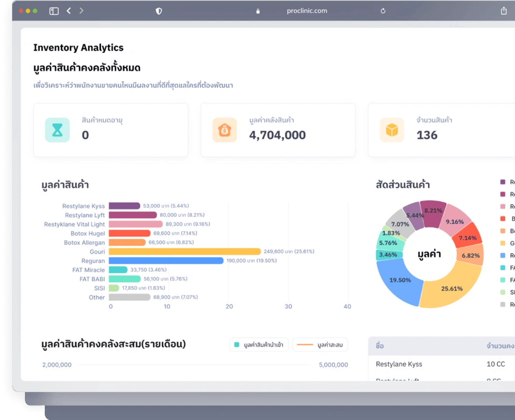Click the sidebar toggle icon in browser toolbar
The width and height of the screenshot is (515, 420).
[54, 11]
